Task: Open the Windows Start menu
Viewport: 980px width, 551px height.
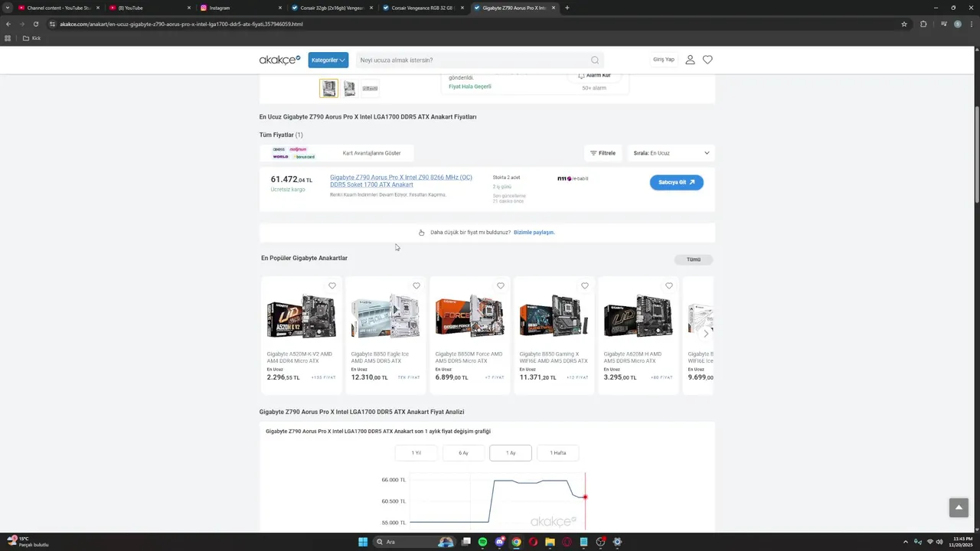Action: pyautogui.click(x=363, y=542)
